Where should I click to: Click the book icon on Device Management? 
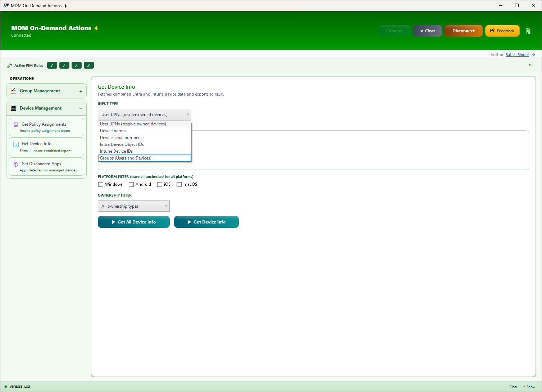[13, 108]
